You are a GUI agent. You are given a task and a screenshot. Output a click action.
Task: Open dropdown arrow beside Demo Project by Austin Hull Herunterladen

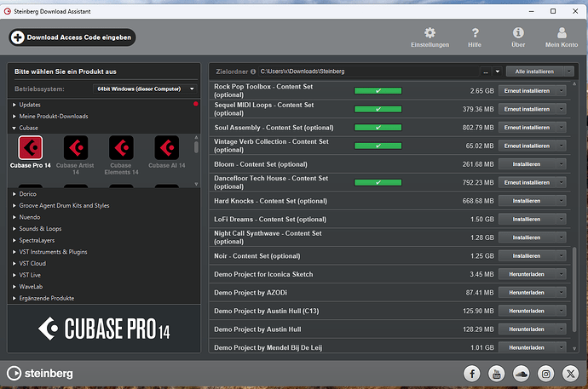click(x=562, y=329)
